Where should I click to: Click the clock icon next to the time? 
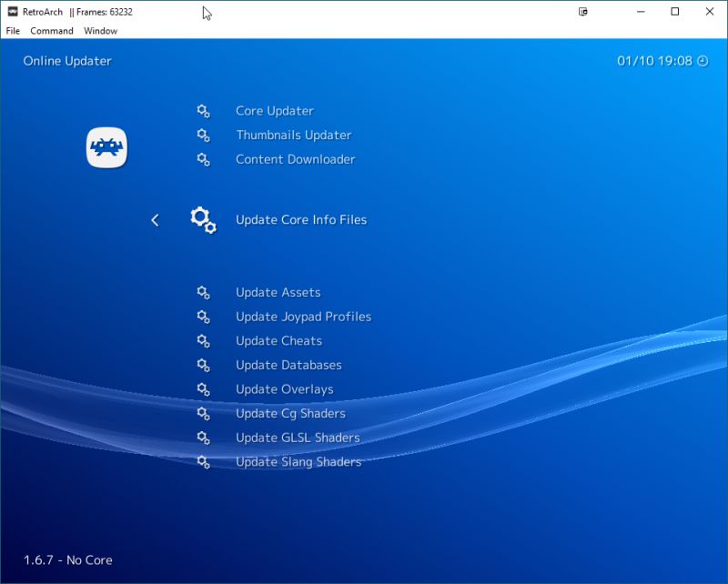tap(702, 61)
